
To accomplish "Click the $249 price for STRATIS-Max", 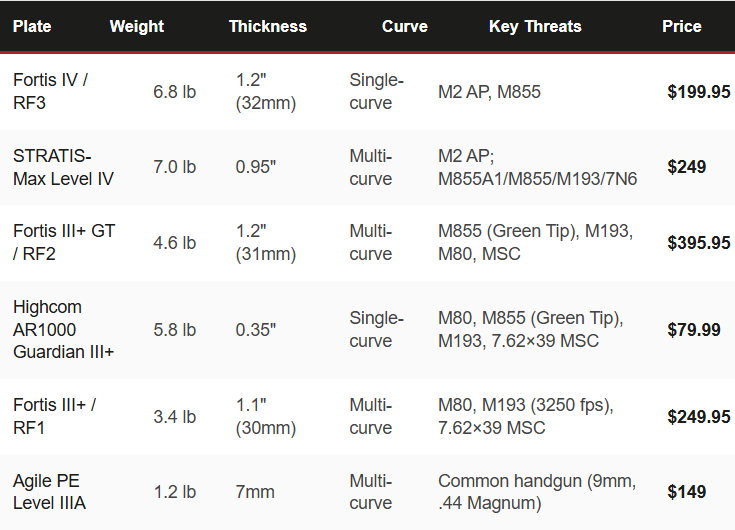I will (x=686, y=167).
